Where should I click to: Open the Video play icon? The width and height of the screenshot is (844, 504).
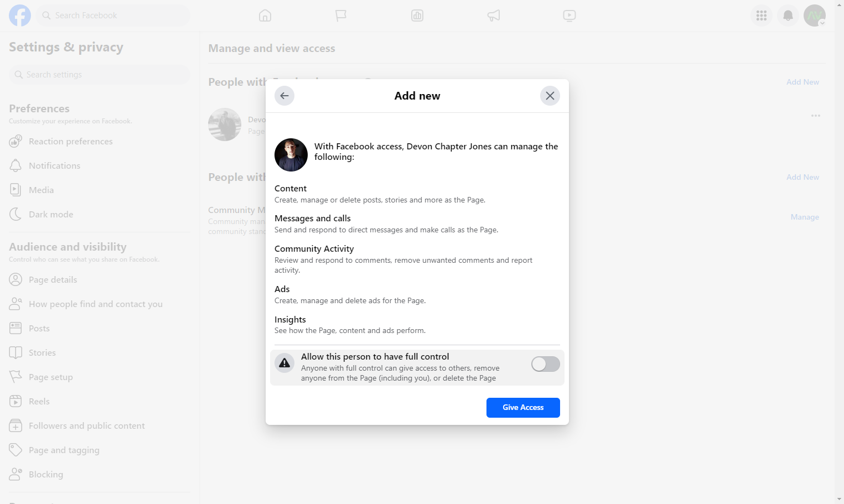click(x=569, y=15)
